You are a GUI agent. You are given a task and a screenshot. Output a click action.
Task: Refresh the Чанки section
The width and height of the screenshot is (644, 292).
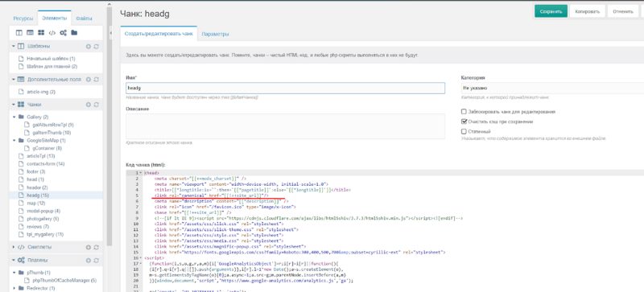pos(96,105)
